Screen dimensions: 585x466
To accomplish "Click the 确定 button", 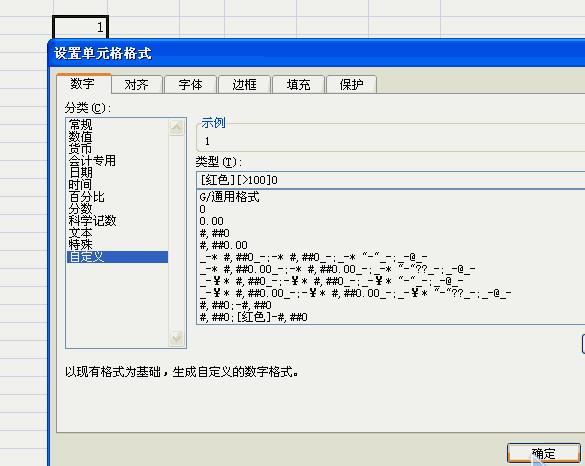I will pos(544,454).
